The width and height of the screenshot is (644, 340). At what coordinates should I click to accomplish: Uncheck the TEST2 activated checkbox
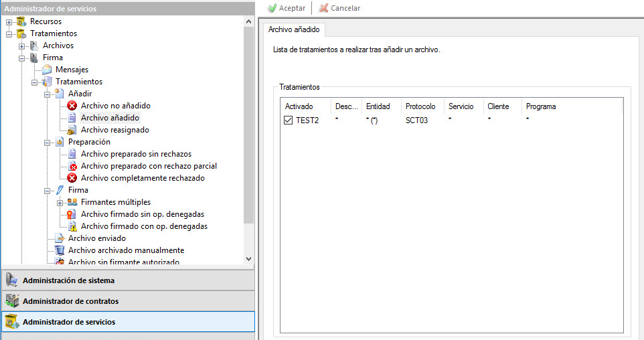coord(289,120)
